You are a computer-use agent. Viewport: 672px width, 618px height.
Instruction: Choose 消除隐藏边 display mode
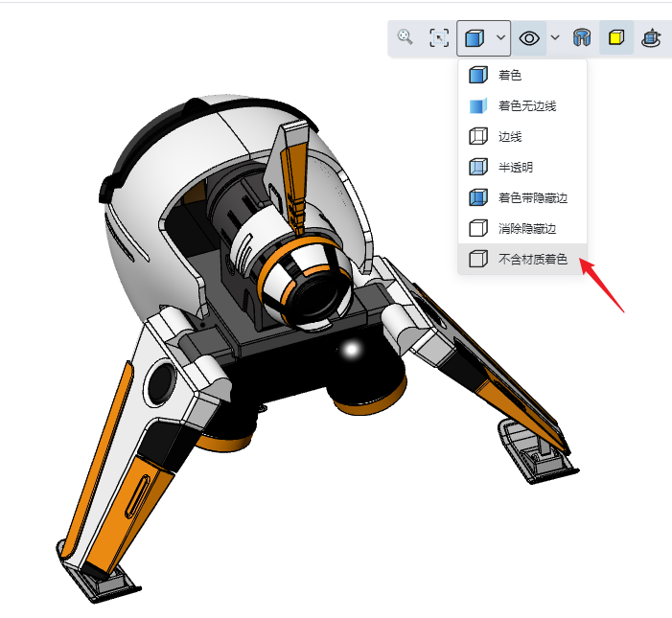pyautogui.click(x=522, y=229)
